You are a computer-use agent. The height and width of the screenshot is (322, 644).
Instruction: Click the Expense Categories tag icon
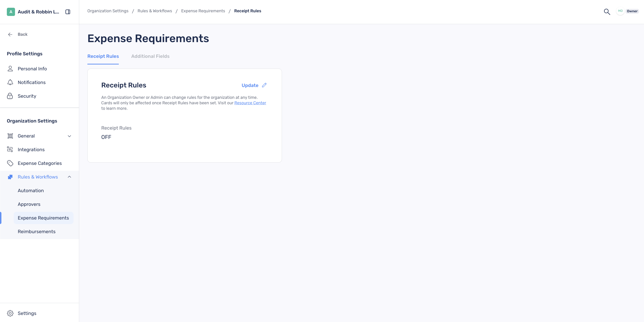[10, 163]
